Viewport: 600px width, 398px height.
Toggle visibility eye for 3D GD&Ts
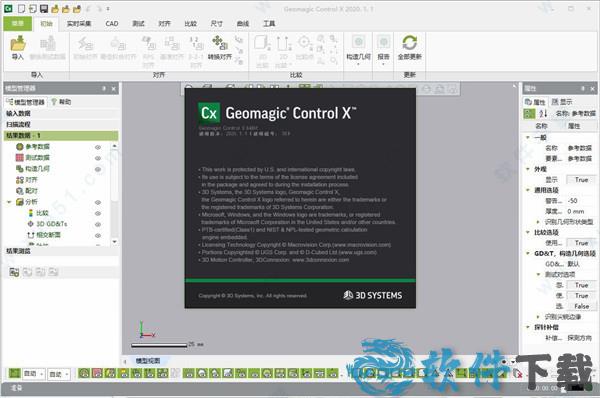point(98,224)
